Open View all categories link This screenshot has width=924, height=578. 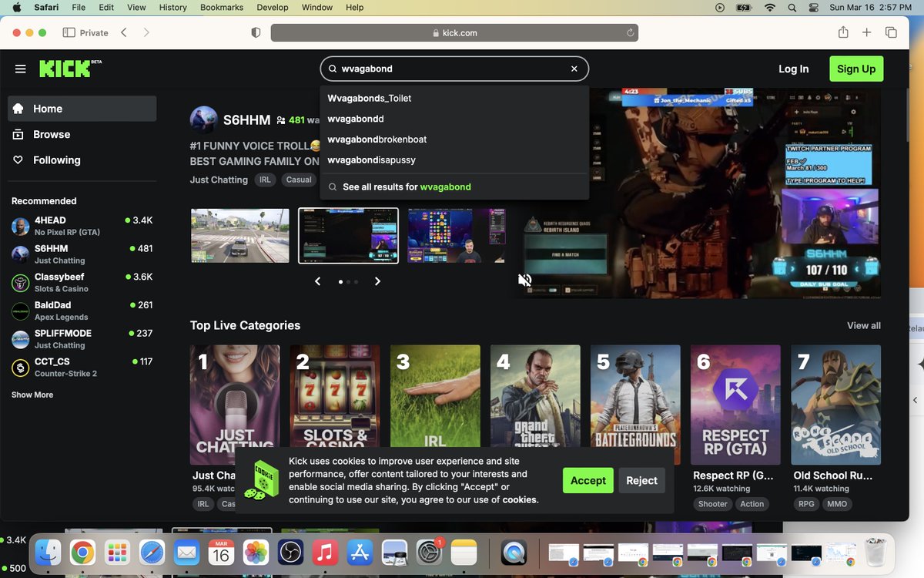864,325
